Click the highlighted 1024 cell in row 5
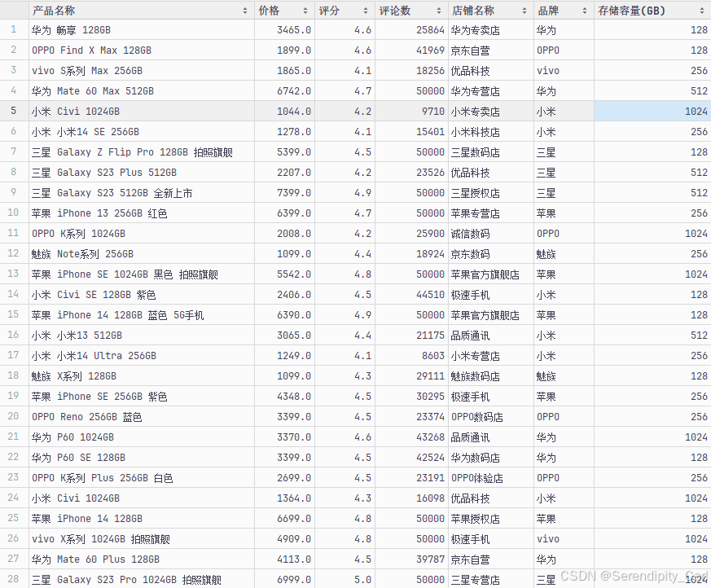 click(x=652, y=111)
